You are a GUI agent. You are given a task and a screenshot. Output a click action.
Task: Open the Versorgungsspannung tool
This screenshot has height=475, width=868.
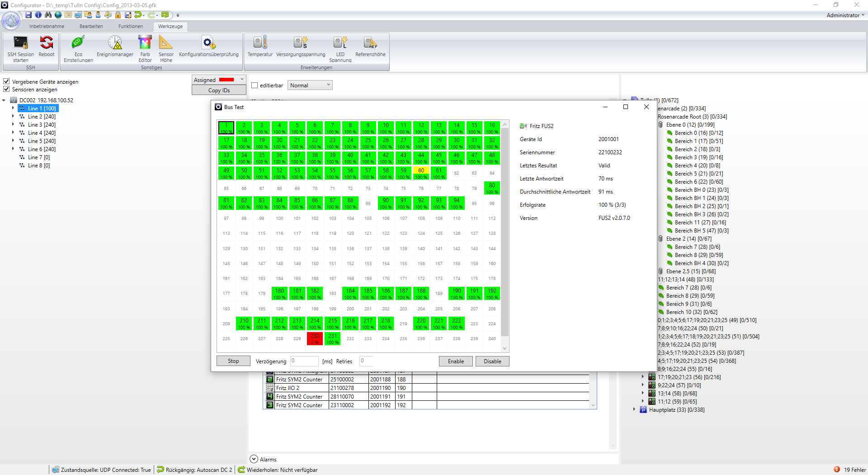tap(301, 46)
